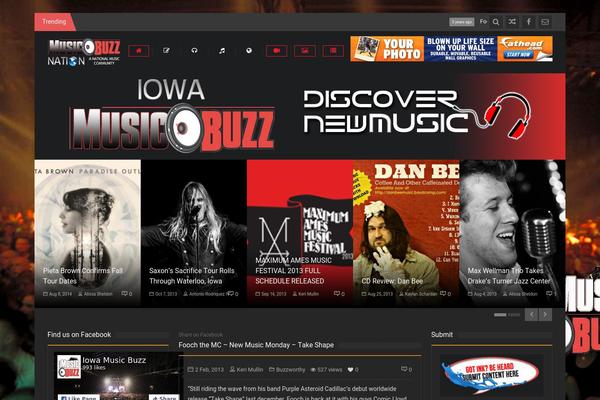Click the Facebook Share button
The height and width of the screenshot is (400, 600).
pos(164,397)
